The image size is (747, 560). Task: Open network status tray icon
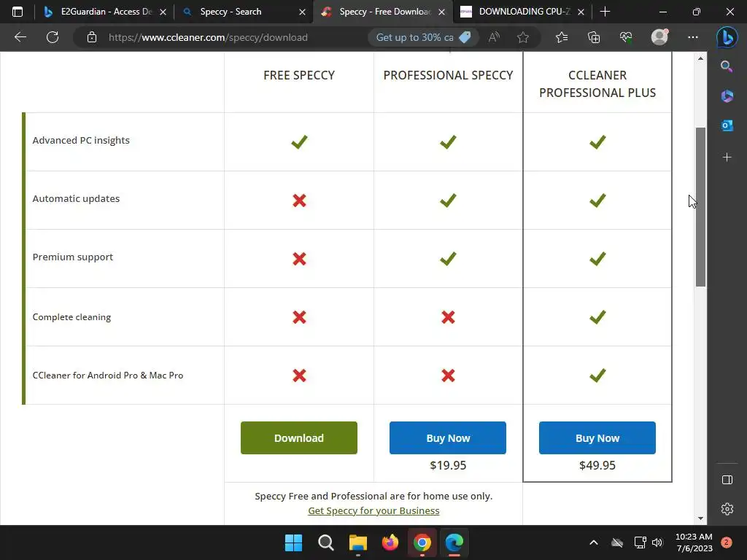pos(640,542)
